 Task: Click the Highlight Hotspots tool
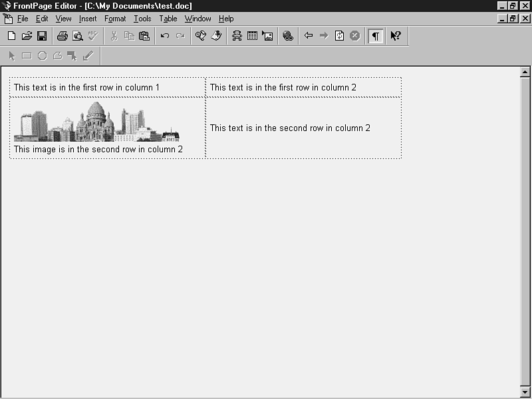pyautogui.click(x=72, y=56)
